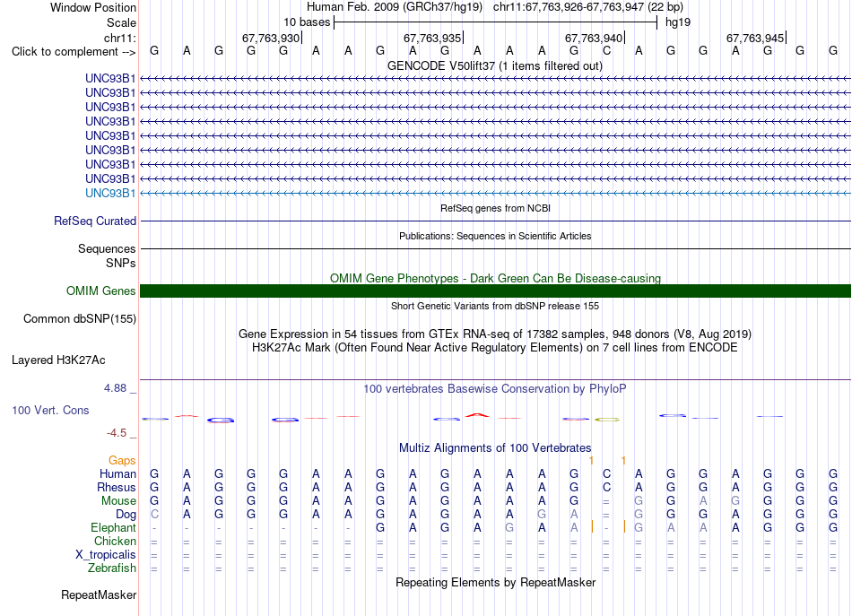The height and width of the screenshot is (616, 852).
Task: Click the yellow letter in the PhyloP conservation logo
Action: point(606,420)
